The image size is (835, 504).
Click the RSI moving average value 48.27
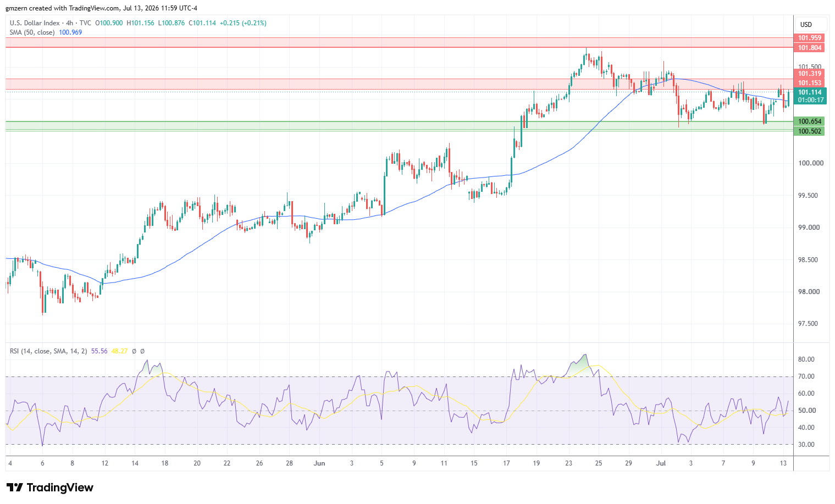click(x=119, y=351)
